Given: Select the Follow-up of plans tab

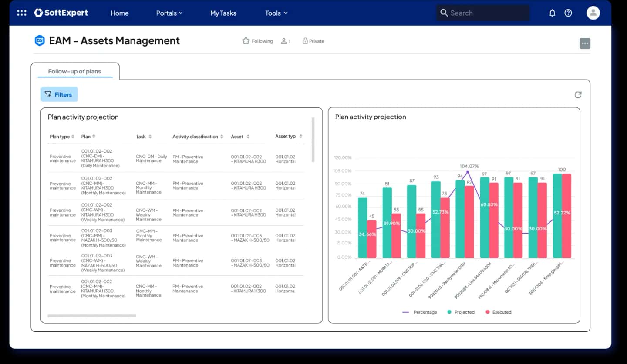Looking at the screenshot, I should 74,71.
